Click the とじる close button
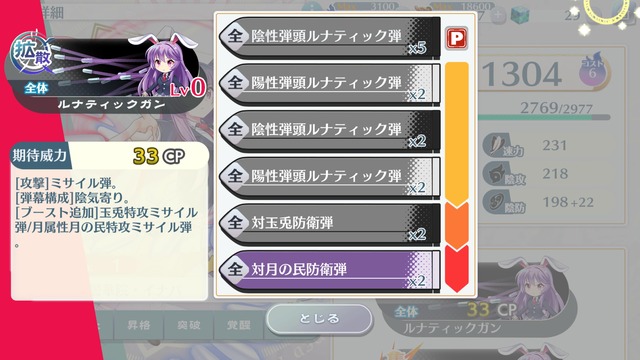Viewport: 640px width, 360px height. (320, 318)
